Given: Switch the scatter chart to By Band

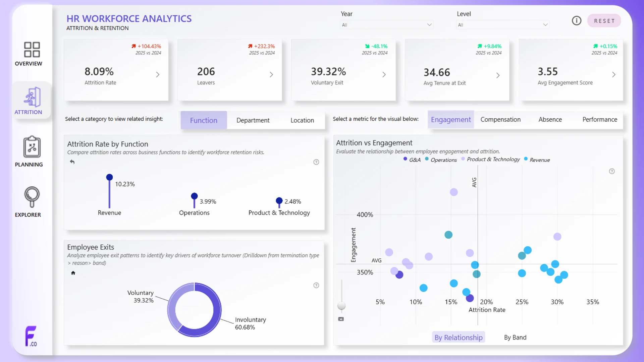Looking at the screenshot, I should 515,337.
